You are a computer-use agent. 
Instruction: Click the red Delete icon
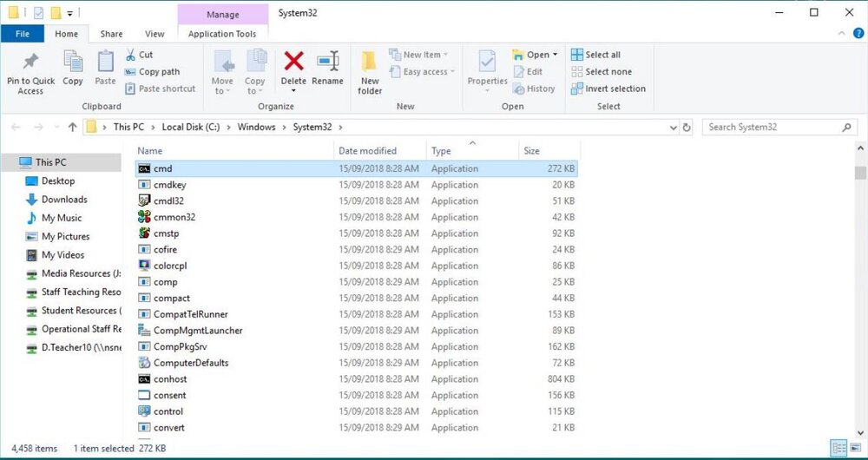point(293,61)
